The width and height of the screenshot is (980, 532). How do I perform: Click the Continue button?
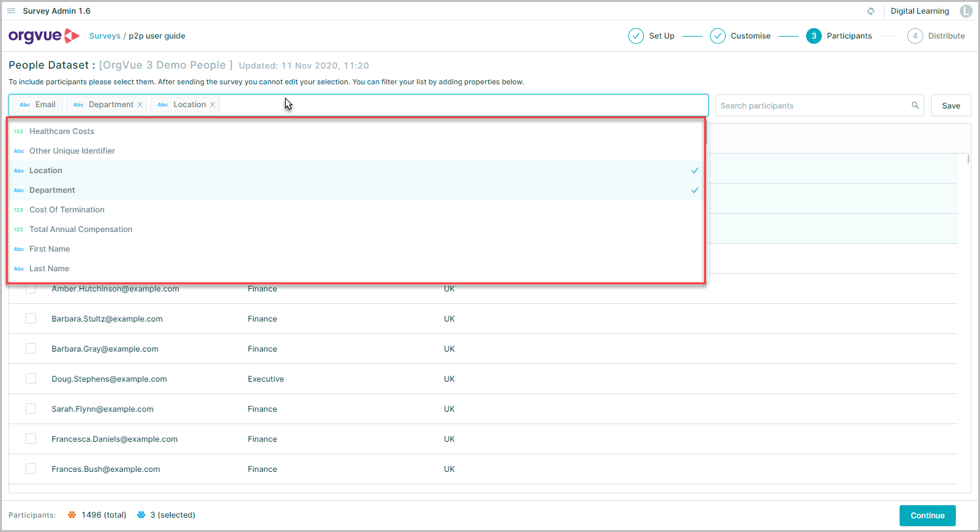point(927,516)
